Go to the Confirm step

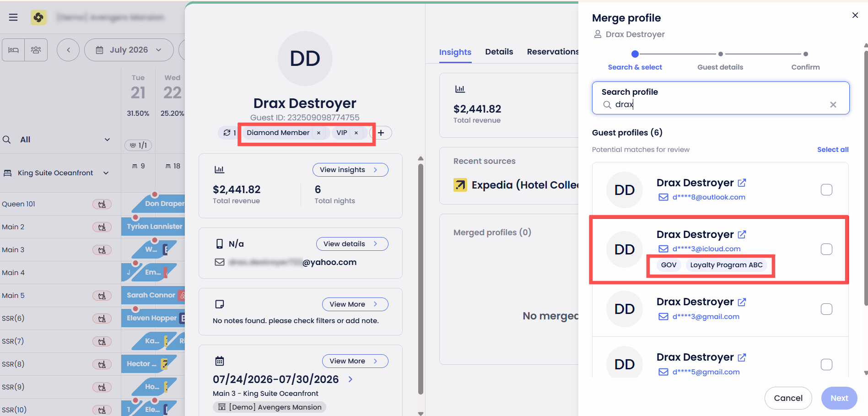pyautogui.click(x=806, y=61)
